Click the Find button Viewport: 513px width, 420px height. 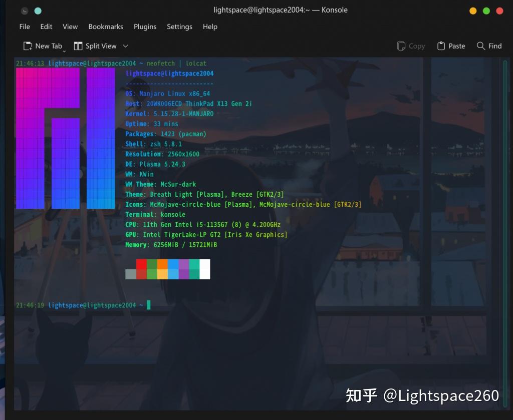[x=489, y=46]
